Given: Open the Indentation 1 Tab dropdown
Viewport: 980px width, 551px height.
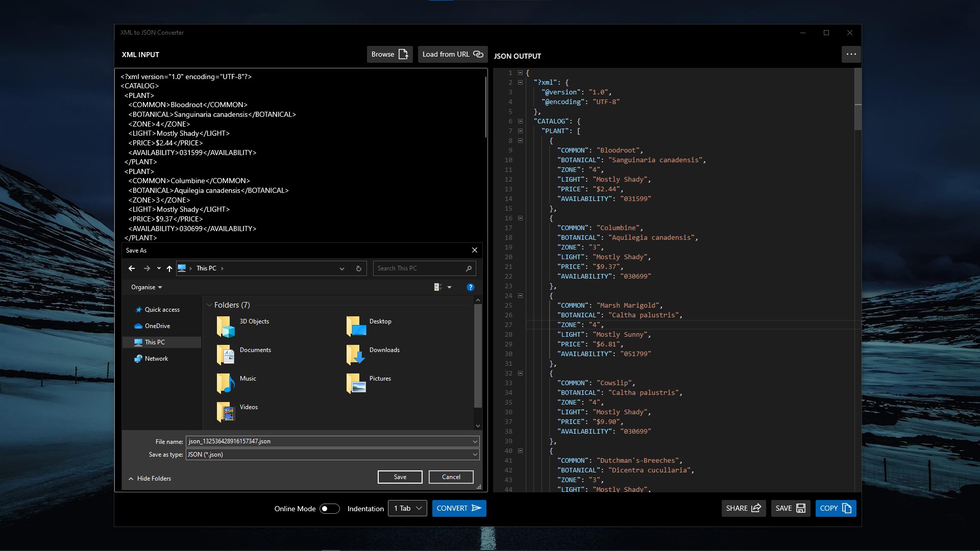Looking at the screenshot, I should 407,508.
